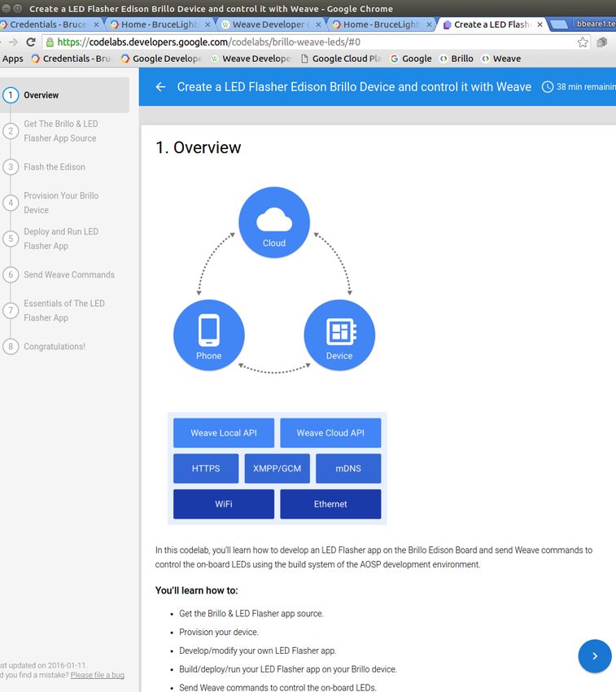The image size is (616, 692).
Task: Click the Device circle in the diagram
Action: pos(339,335)
